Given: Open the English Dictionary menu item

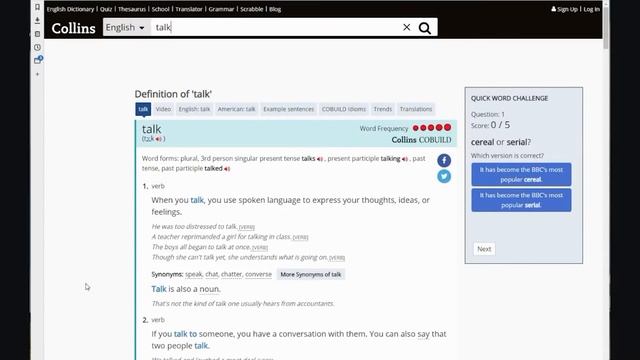Looking at the screenshot, I should 70,9.
